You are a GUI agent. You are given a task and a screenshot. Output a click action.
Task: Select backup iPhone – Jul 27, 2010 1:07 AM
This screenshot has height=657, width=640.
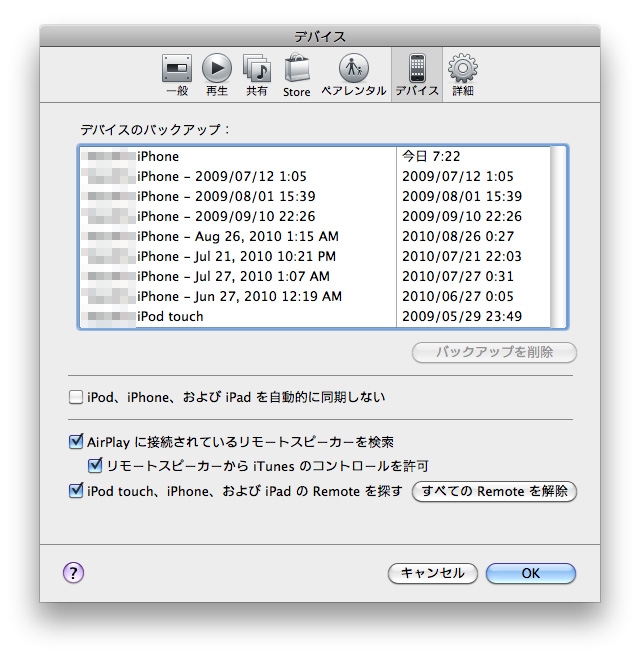coord(315,277)
